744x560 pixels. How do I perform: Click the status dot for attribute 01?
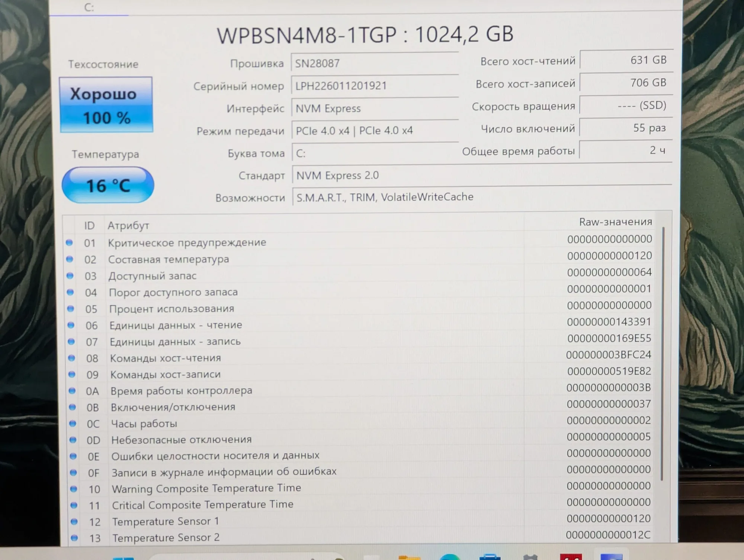click(69, 243)
